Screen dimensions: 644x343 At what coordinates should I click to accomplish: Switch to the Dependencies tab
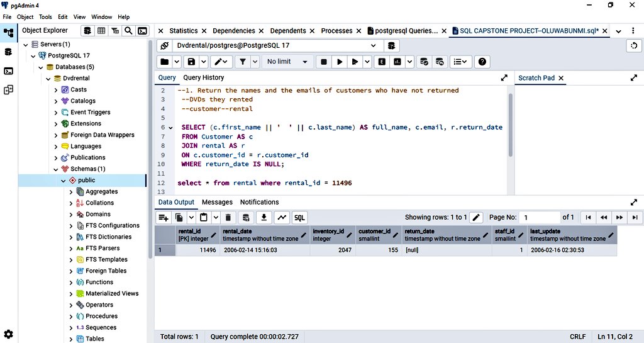click(x=234, y=31)
